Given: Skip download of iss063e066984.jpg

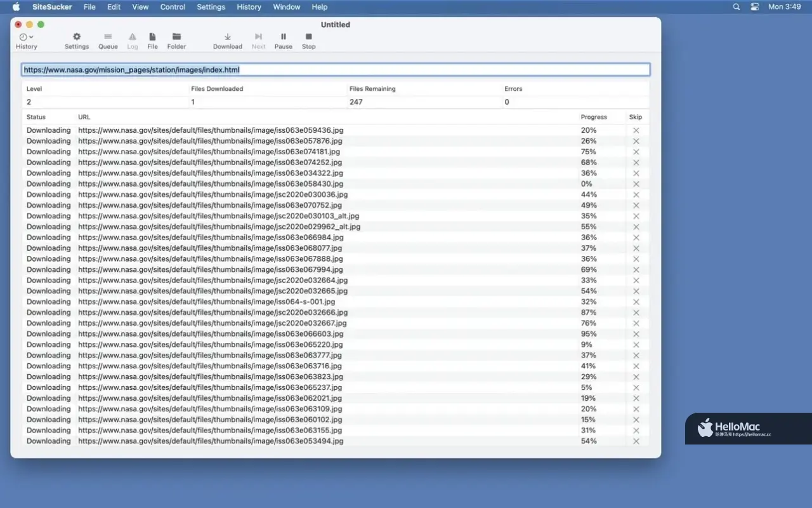Looking at the screenshot, I should point(636,237).
